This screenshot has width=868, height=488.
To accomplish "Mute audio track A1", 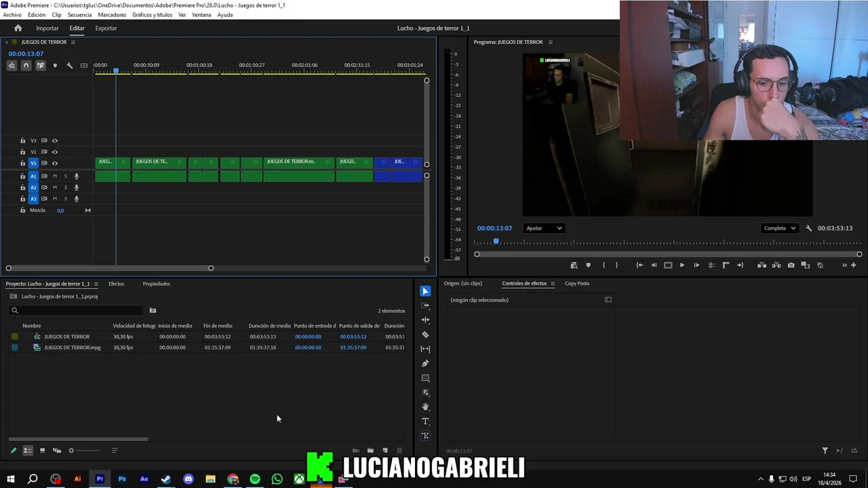I will pyautogui.click(x=55, y=176).
